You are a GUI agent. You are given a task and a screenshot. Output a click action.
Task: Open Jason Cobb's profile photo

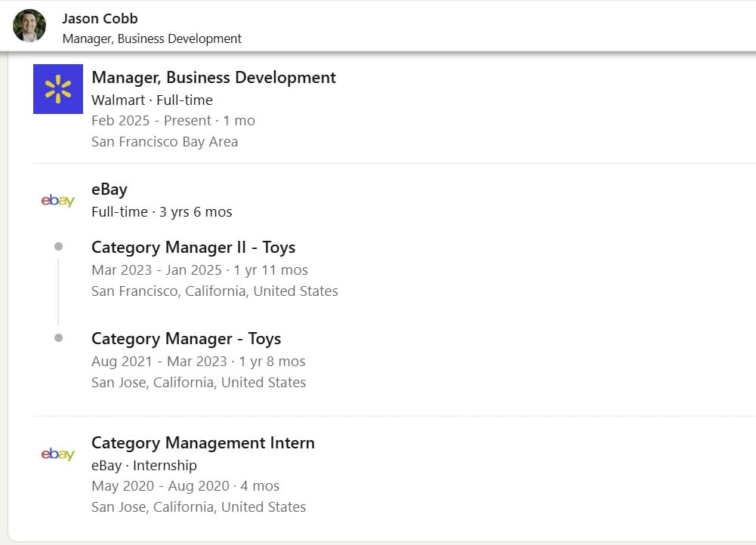tap(29, 26)
